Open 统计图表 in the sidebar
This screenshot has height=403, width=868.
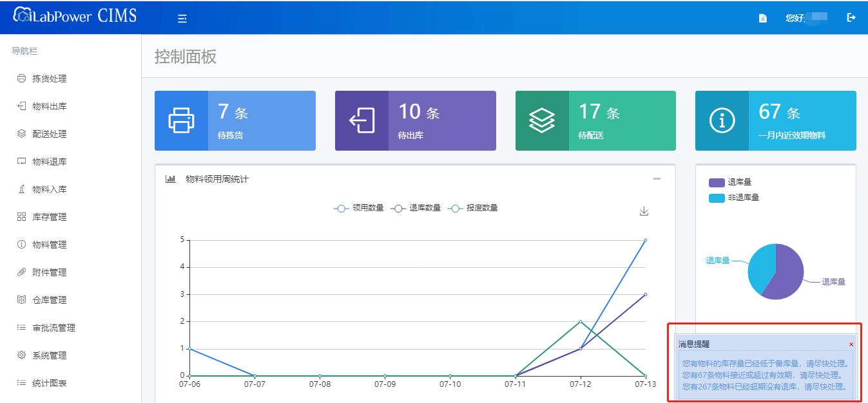point(50,383)
